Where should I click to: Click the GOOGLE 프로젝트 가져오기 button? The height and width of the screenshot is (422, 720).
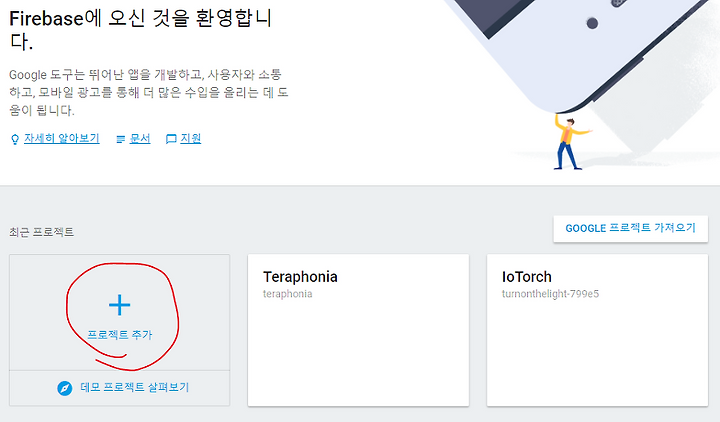(x=630, y=228)
